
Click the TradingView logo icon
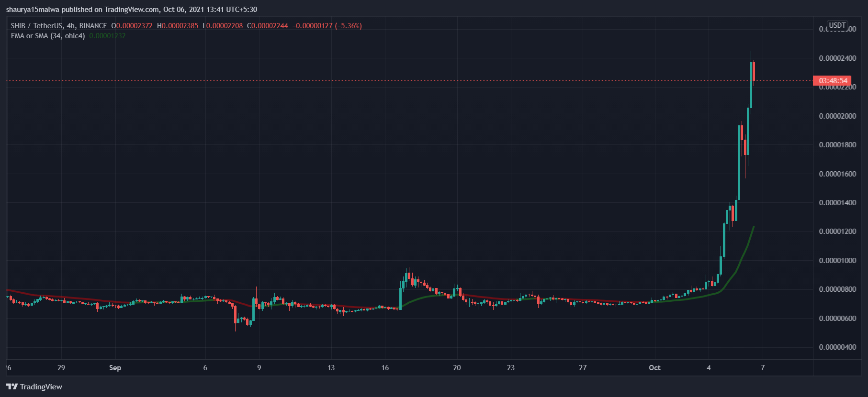[12, 386]
